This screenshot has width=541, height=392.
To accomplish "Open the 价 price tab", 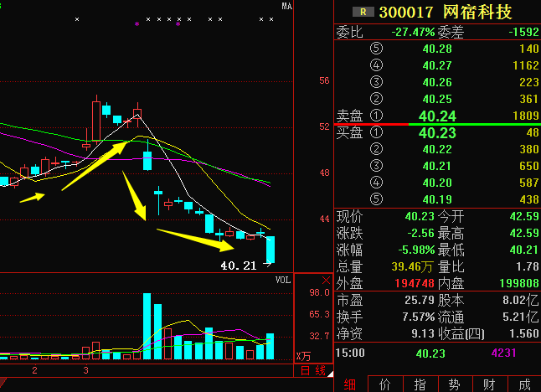I will point(384,384).
